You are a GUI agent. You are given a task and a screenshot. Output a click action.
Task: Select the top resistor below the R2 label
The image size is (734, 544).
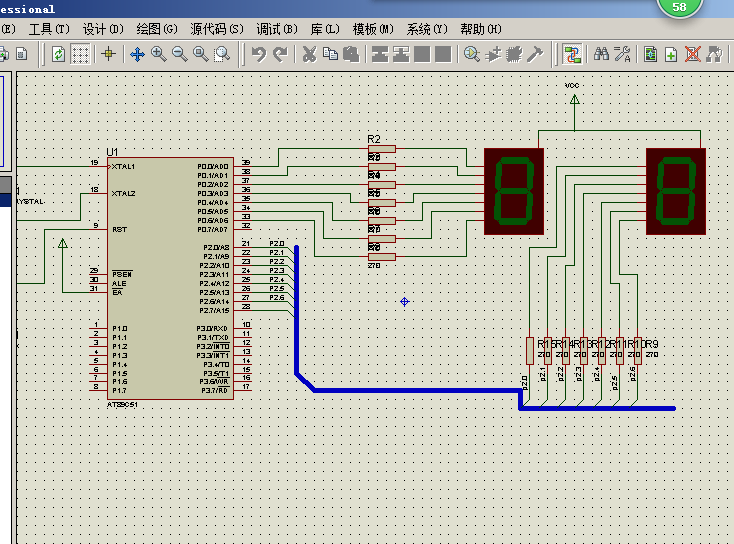click(x=382, y=149)
